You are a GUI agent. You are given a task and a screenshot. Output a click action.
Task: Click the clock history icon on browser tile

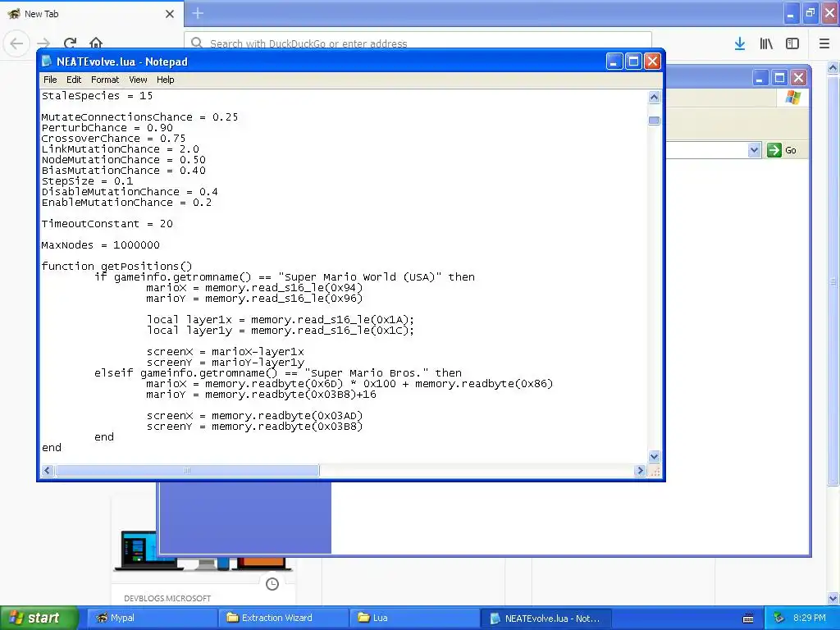coord(272,584)
